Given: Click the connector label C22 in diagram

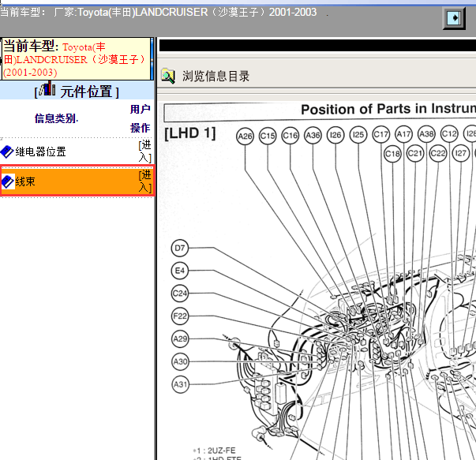Looking at the screenshot, I should [438, 153].
